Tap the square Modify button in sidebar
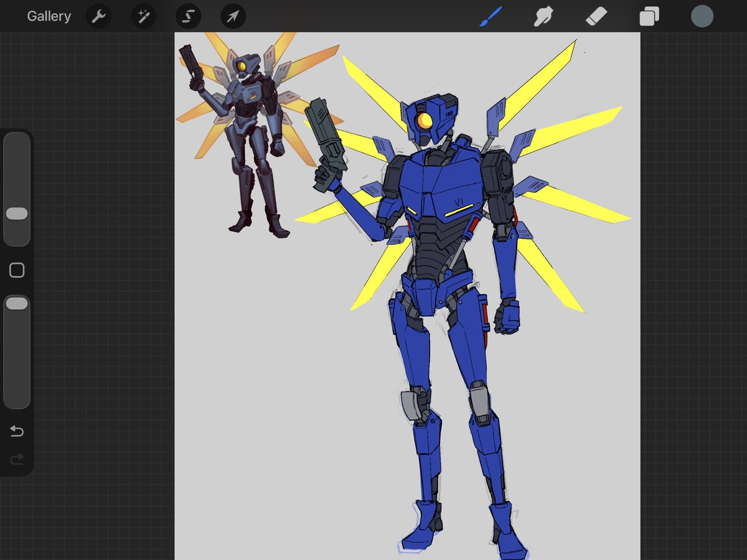Image resolution: width=747 pixels, height=560 pixels. 17,270
